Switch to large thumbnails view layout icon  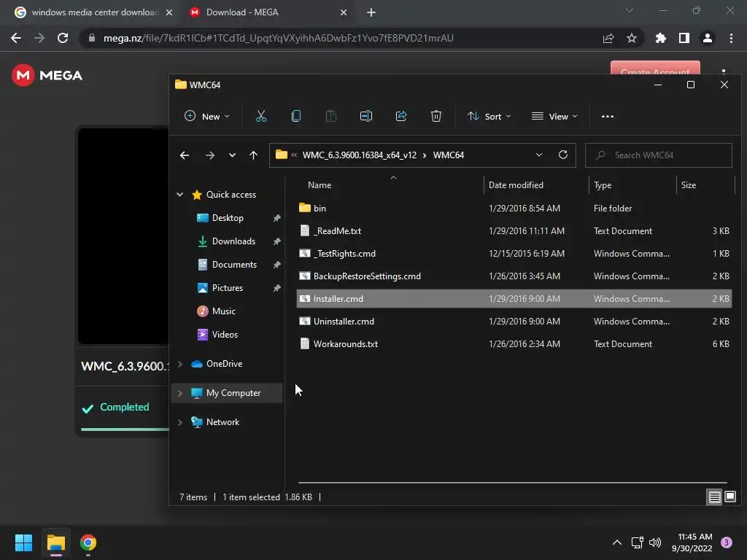[729, 497]
